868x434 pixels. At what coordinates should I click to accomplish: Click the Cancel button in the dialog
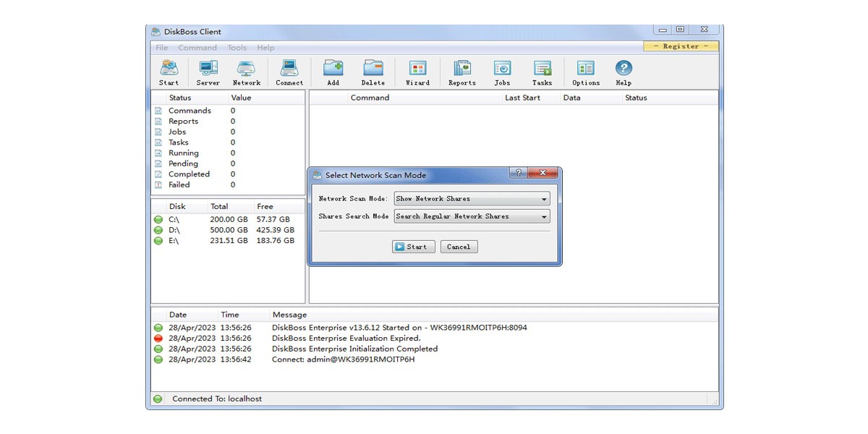(x=459, y=247)
